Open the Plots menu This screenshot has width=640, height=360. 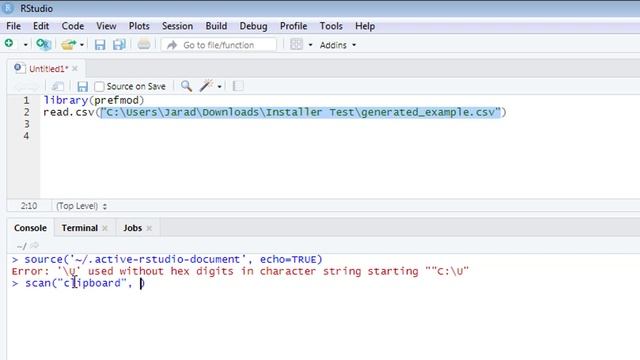pos(139,26)
